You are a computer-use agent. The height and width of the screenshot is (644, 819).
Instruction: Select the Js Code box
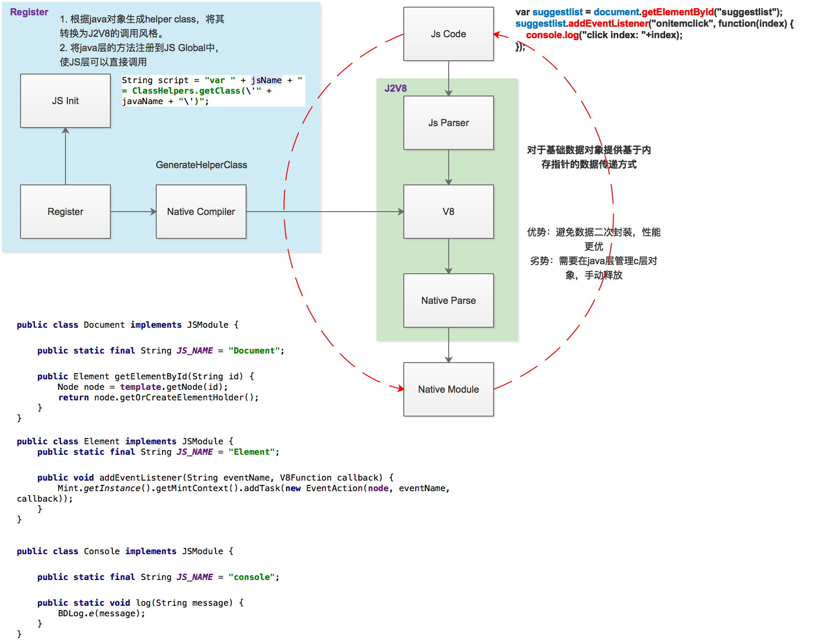(x=448, y=34)
